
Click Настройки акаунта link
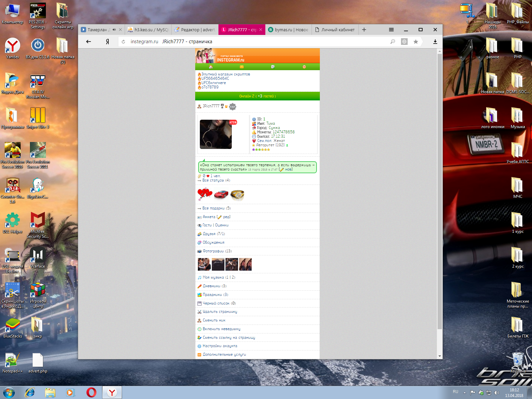click(220, 346)
